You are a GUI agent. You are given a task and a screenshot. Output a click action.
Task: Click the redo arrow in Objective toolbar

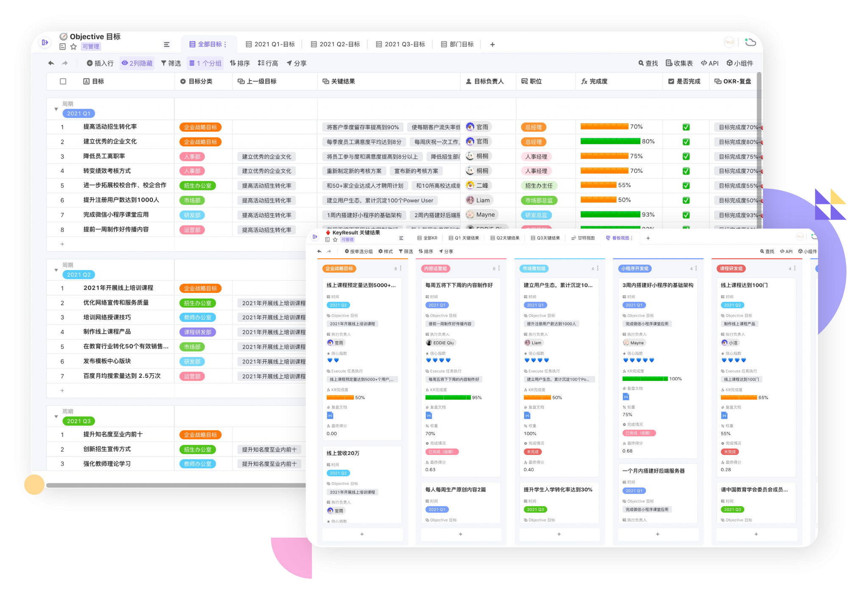pyautogui.click(x=65, y=63)
